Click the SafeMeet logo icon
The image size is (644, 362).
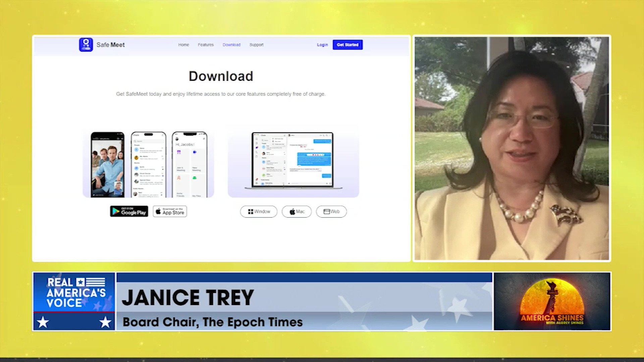pos(86,45)
